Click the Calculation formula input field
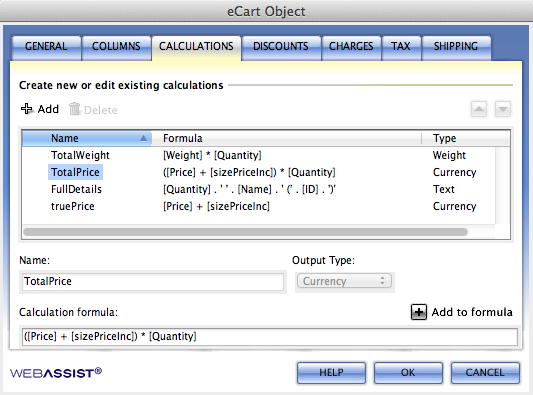 point(270,337)
